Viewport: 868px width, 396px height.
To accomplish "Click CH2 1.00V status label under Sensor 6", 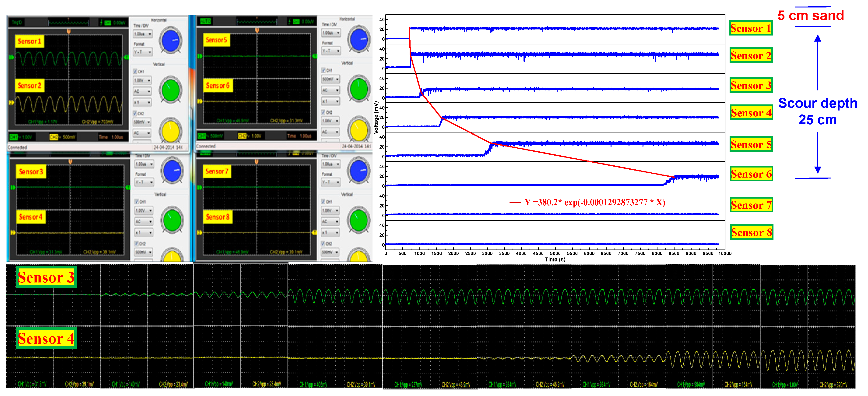I will [250, 136].
